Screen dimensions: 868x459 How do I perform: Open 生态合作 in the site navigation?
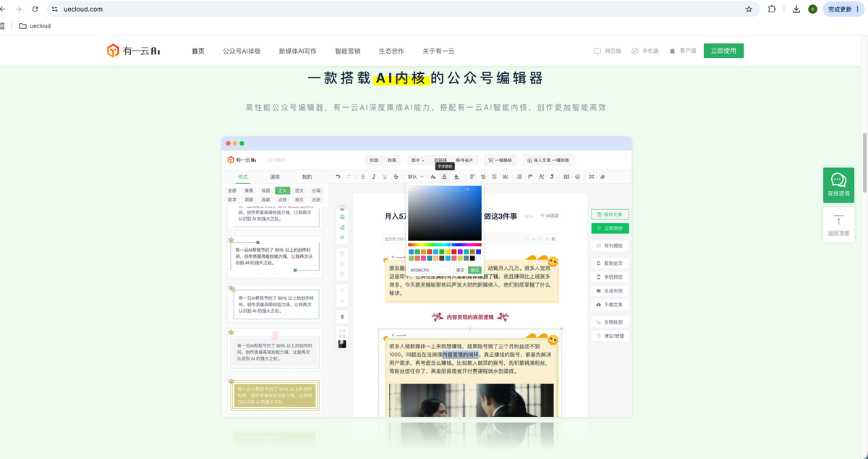coord(391,51)
